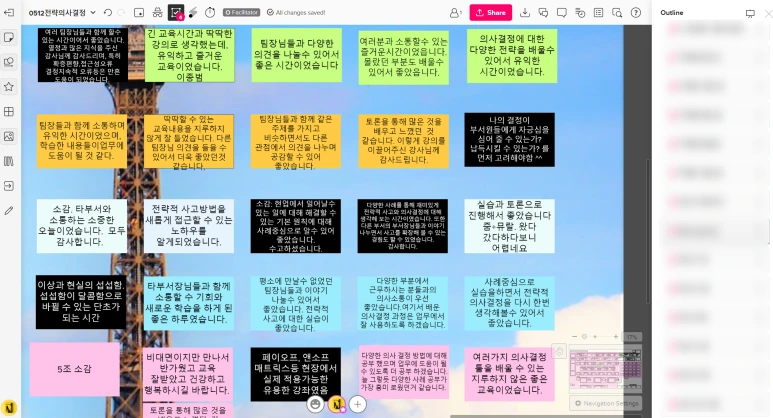Select orange sticky '팀장들과 함께 소통하며'
Viewport: 773px width, 418px height.
coord(81,141)
